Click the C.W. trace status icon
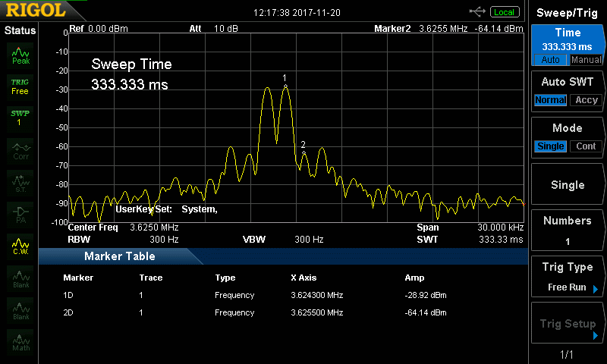The width and height of the screenshot is (607, 364). pos(20,245)
